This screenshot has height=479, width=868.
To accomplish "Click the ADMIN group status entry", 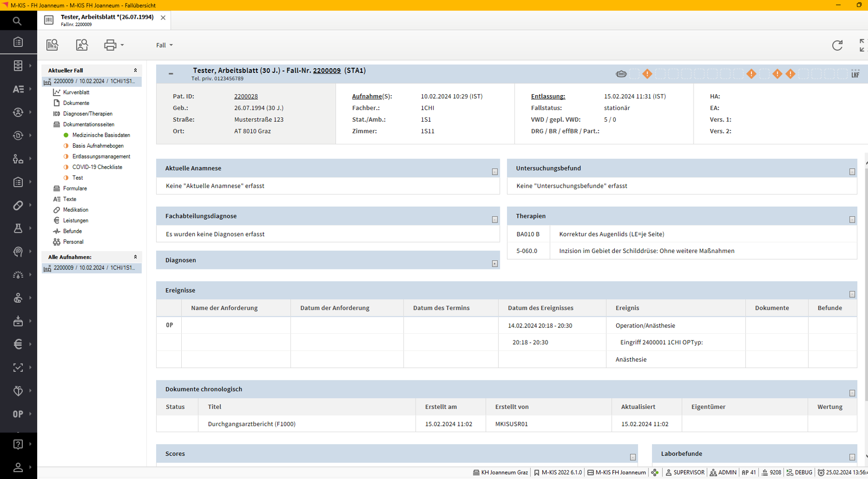I will click(723, 473).
